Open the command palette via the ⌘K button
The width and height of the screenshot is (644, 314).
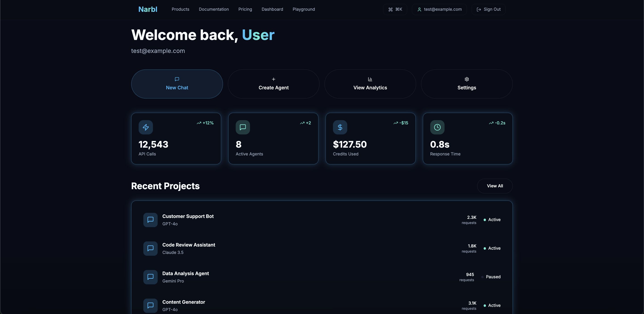click(x=395, y=9)
